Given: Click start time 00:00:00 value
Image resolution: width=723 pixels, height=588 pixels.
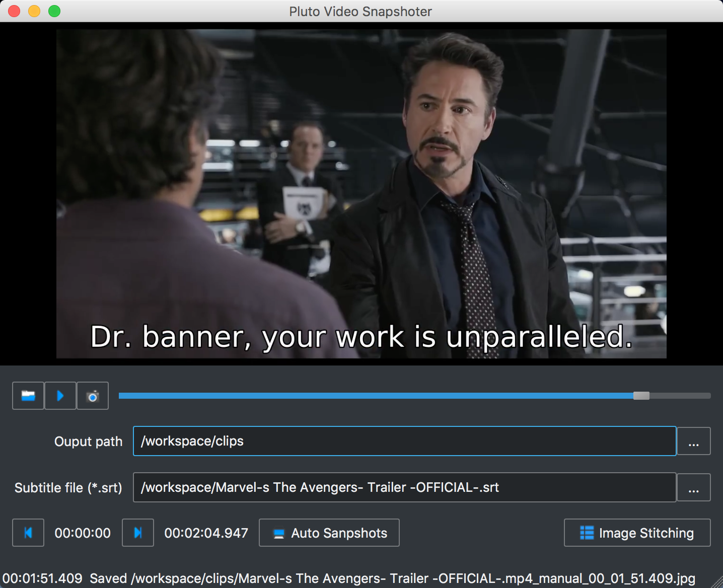Looking at the screenshot, I should [83, 533].
